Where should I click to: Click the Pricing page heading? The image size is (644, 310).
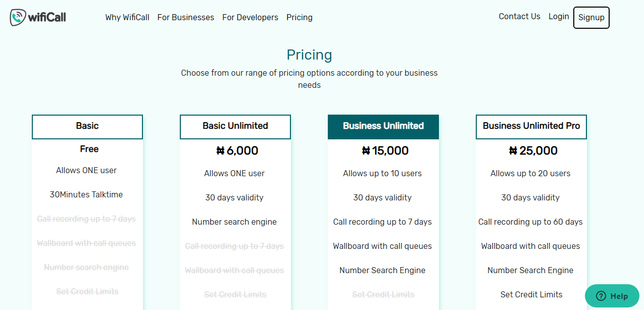[309, 55]
